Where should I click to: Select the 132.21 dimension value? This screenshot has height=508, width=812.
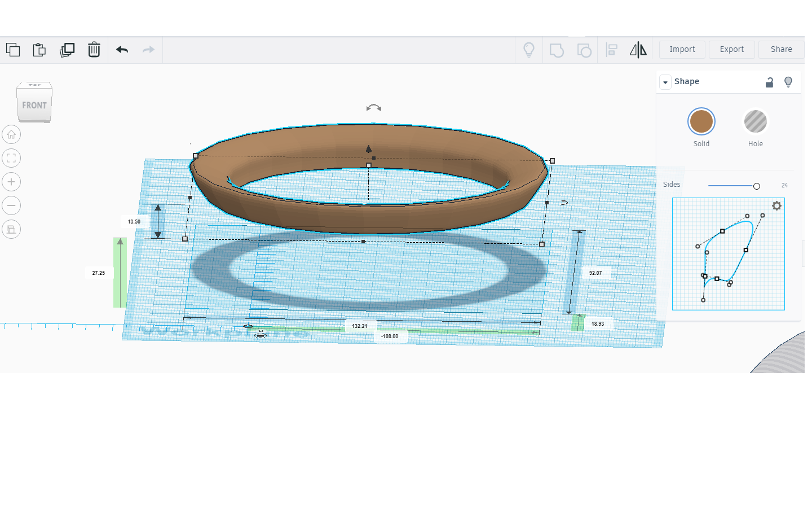pos(360,326)
